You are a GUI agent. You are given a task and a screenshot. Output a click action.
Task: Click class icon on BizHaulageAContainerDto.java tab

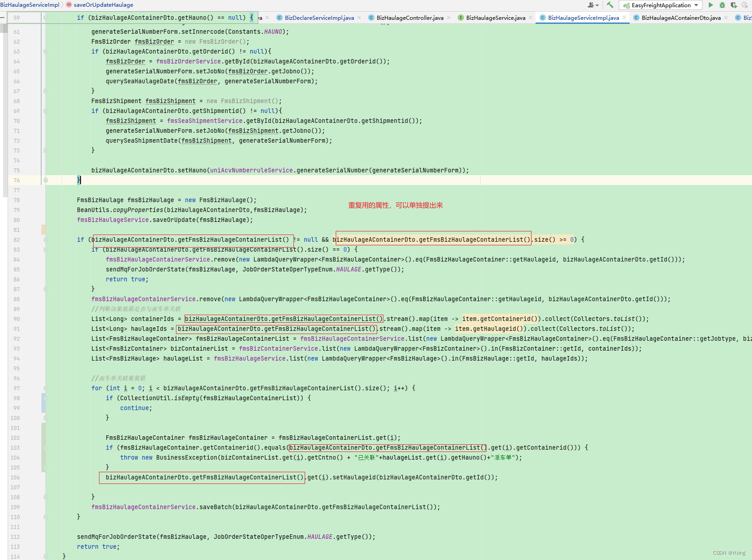coord(636,18)
